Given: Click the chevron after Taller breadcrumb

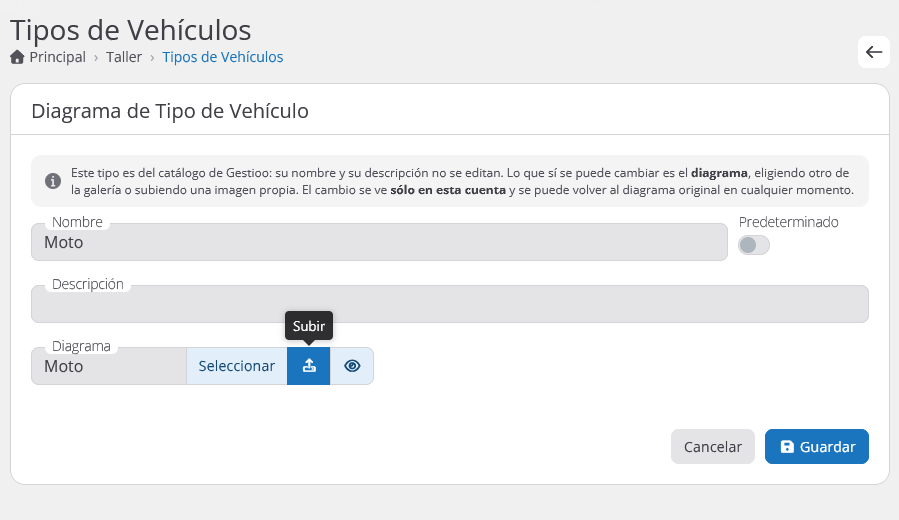Looking at the screenshot, I should point(152,58).
